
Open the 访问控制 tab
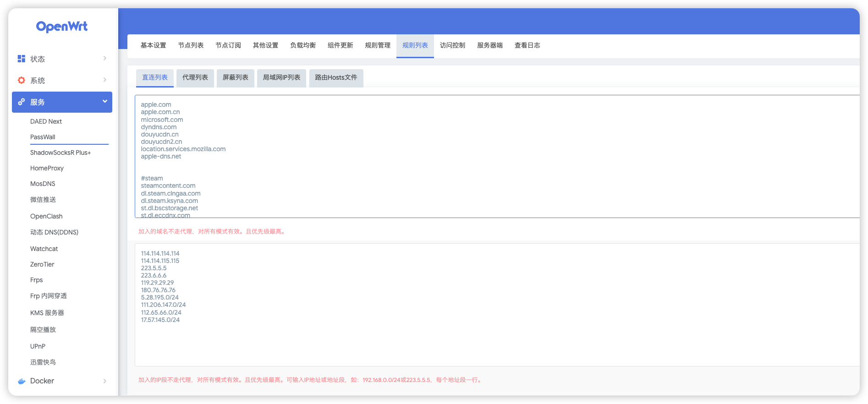pyautogui.click(x=453, y=45)
